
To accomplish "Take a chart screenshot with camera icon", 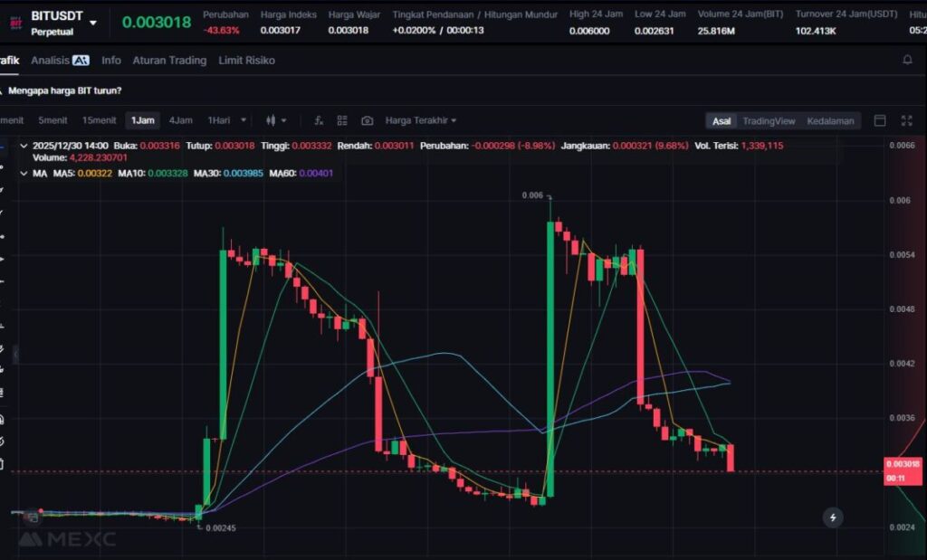I will 367,120.
